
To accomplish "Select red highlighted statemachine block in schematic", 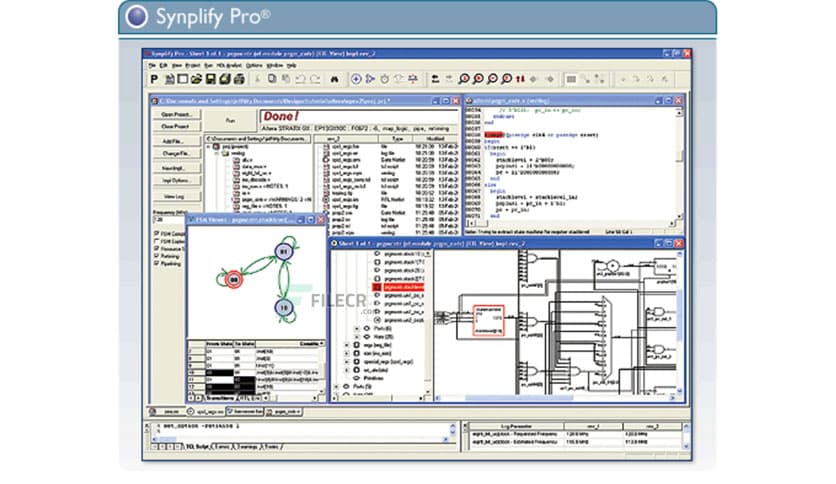I will (x=488, y=320).
